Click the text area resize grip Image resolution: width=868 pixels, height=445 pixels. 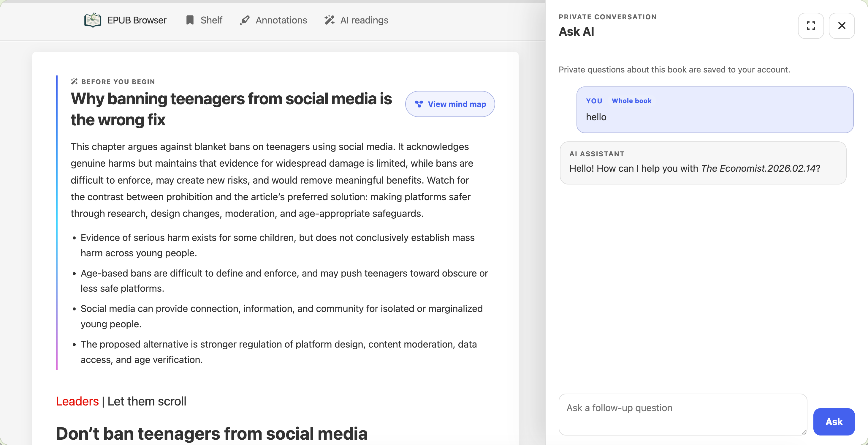[x=804, y=432]
